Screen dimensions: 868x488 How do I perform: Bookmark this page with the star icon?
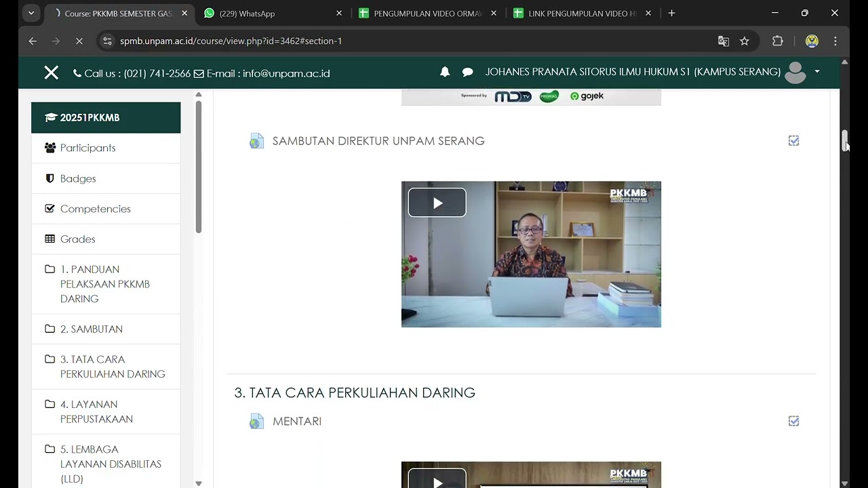point(745,41)
